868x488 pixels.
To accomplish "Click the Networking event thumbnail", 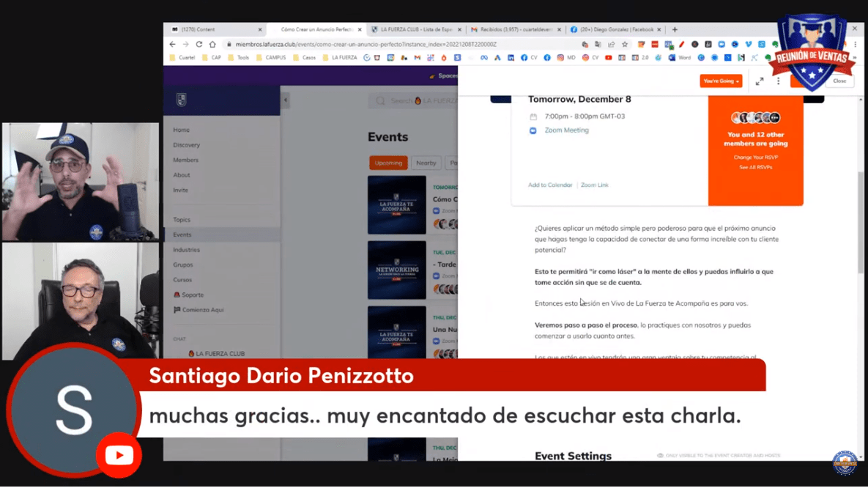I will pyautogui.click(x=396, y=270).
